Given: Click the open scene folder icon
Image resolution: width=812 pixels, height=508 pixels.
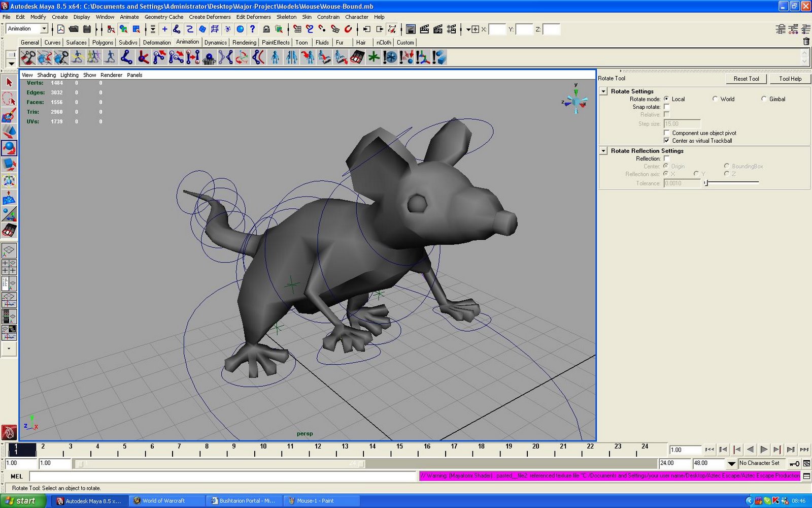Looking at the screenshot, I should tap(74, 29).
